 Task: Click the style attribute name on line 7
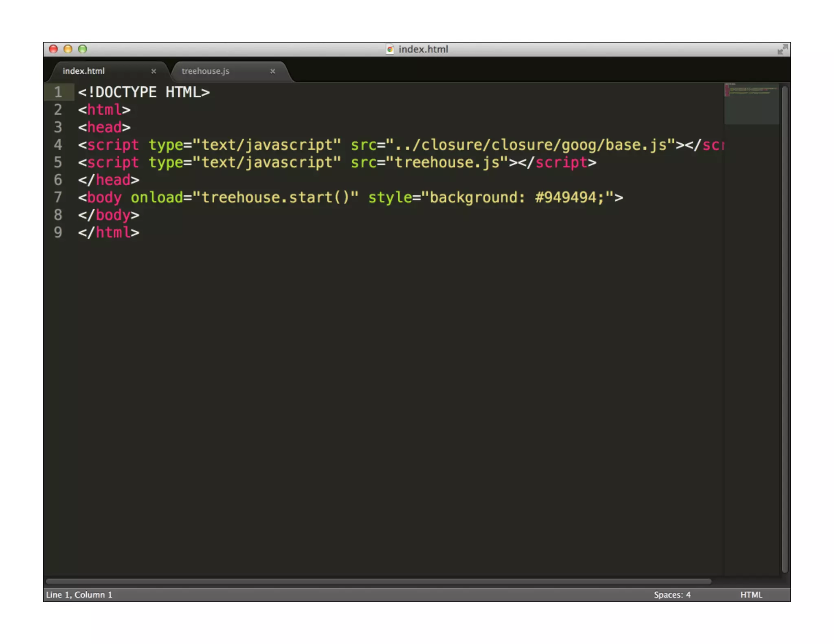pos(390,197)
